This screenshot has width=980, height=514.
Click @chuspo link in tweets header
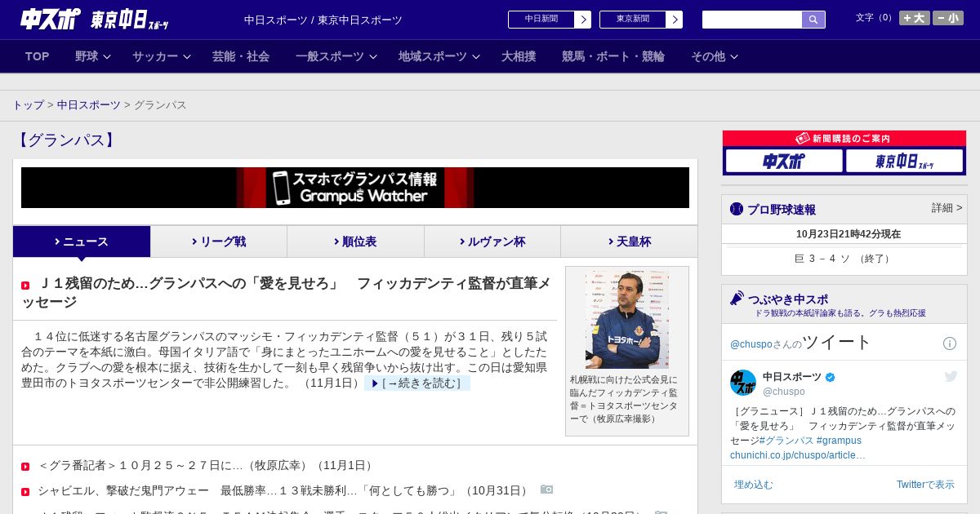751,344
